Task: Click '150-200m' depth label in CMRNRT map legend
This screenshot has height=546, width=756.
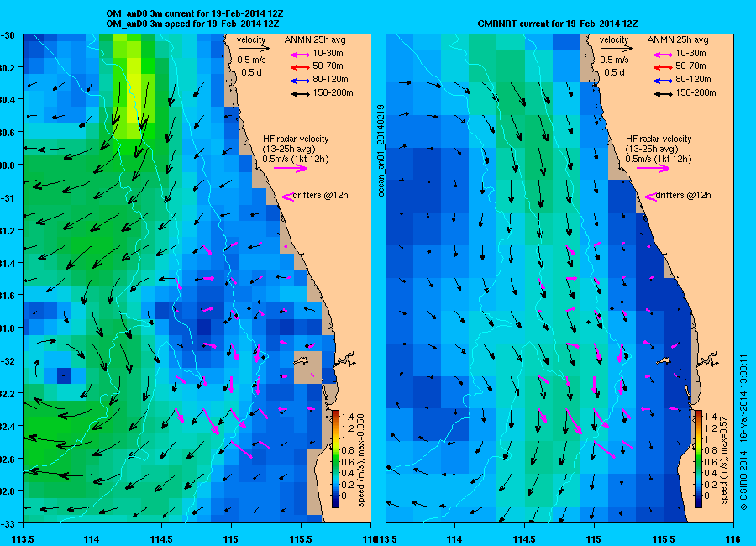Action: pyautogui.click(x=696, y=93)
